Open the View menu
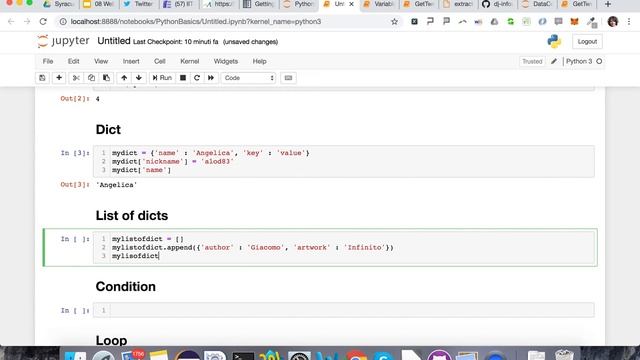The height and width of the screenshot is (360, 640). coord(101,61)
